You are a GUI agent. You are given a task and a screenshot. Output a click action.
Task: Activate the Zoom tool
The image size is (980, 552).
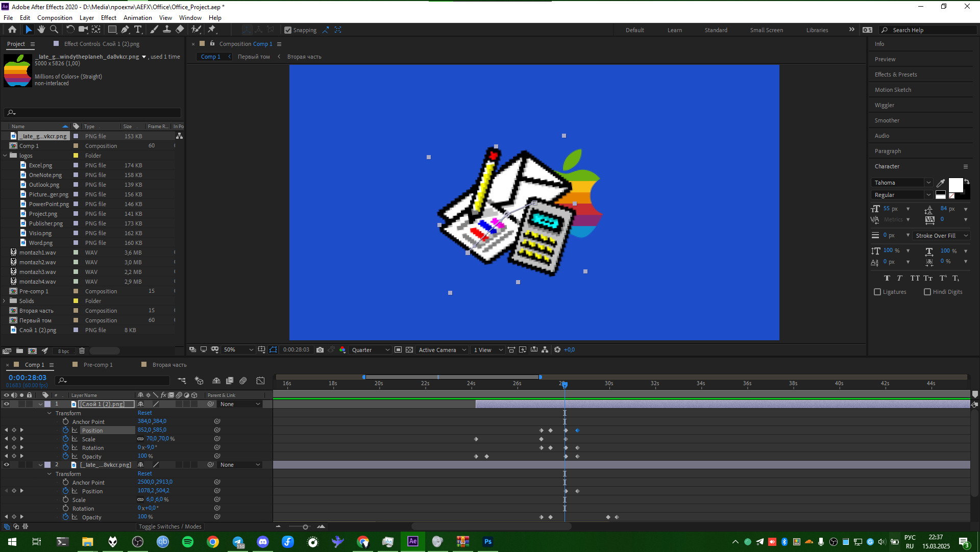(x=54, y=30)
